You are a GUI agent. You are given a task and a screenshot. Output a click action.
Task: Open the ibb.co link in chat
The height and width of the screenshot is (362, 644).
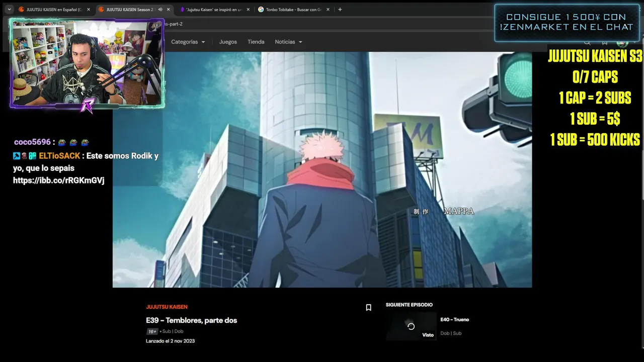click(x=58, y=180)
